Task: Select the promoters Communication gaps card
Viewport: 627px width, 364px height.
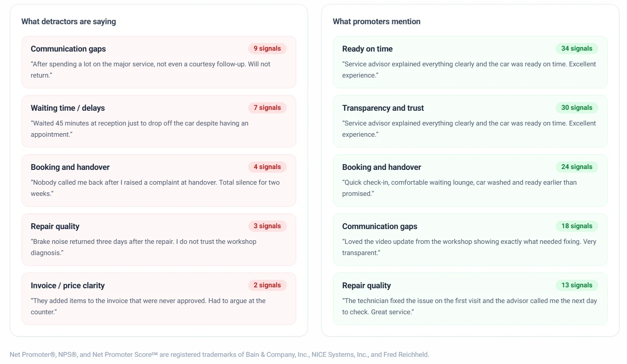Action: point(470,239)
